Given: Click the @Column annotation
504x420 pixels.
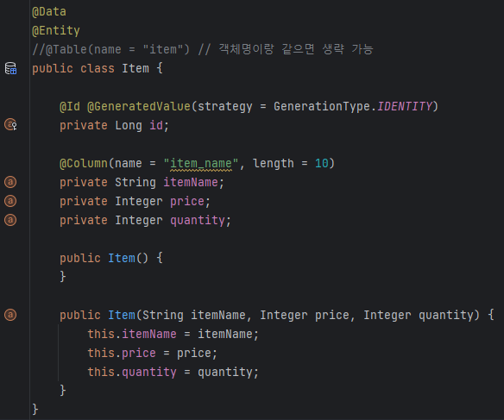Looking at the screenshot, I should pyautogui.click(x=84, y=164).
